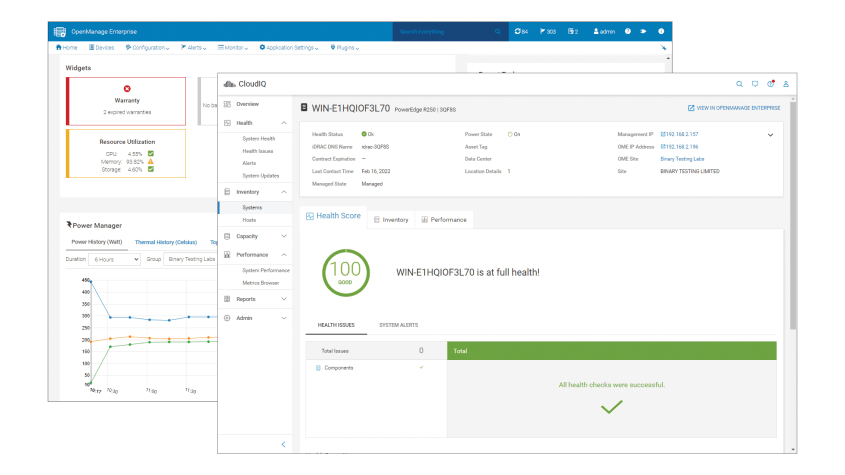Click the Health sidebar icon
The image size is (845, 475).
(x=227, y=123)
